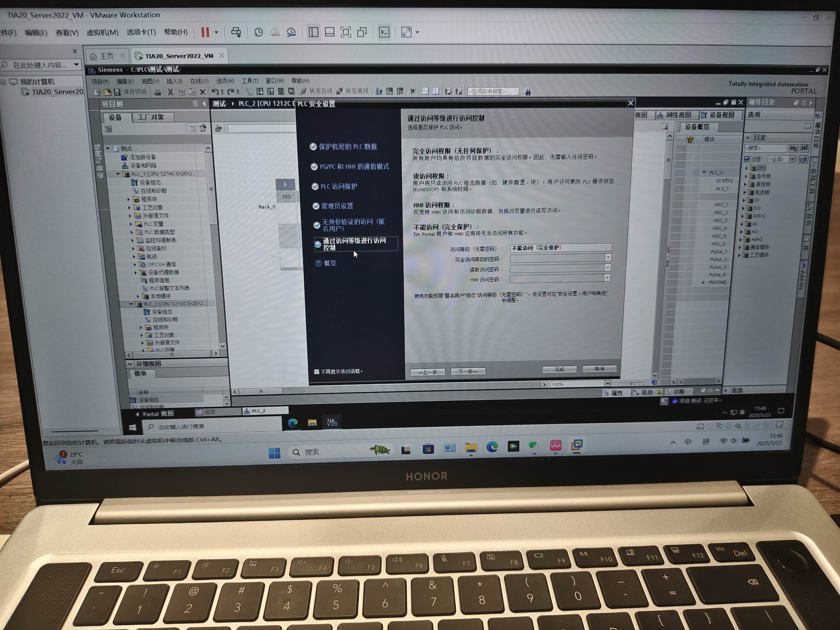
Task: Click the TIA save project floppy icon
Action: (x=117, y=92)
